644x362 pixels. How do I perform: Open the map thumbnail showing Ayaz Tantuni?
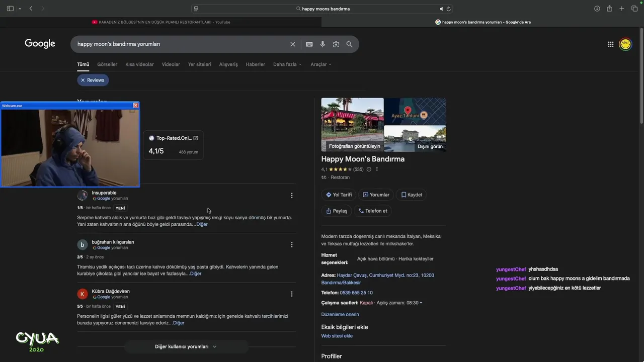[415, 111]
